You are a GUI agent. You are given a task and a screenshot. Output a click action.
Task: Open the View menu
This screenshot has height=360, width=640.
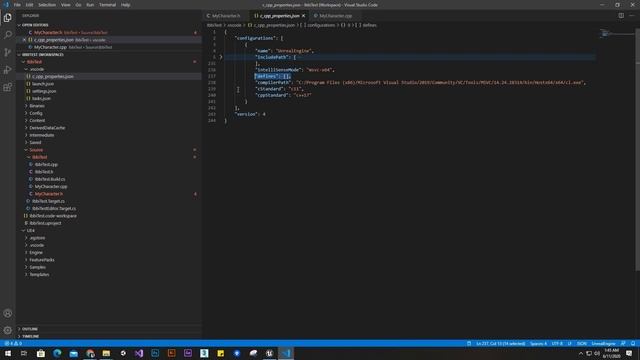pyautogui.click(x=65, y=5)
